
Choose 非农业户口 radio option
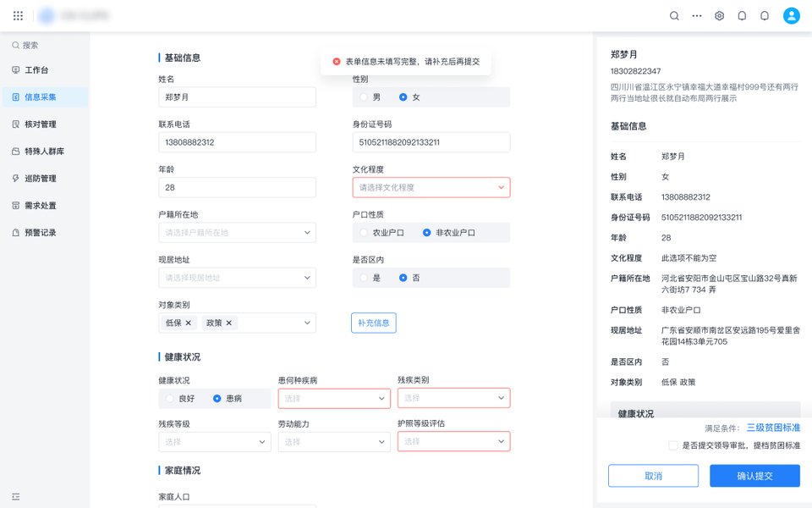coord(426,233)
